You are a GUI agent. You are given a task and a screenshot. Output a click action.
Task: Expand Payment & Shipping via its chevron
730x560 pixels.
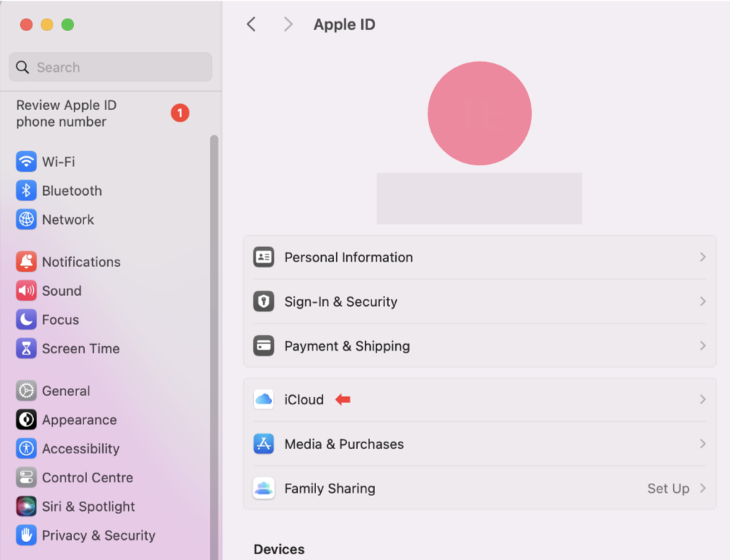point(703,346)
